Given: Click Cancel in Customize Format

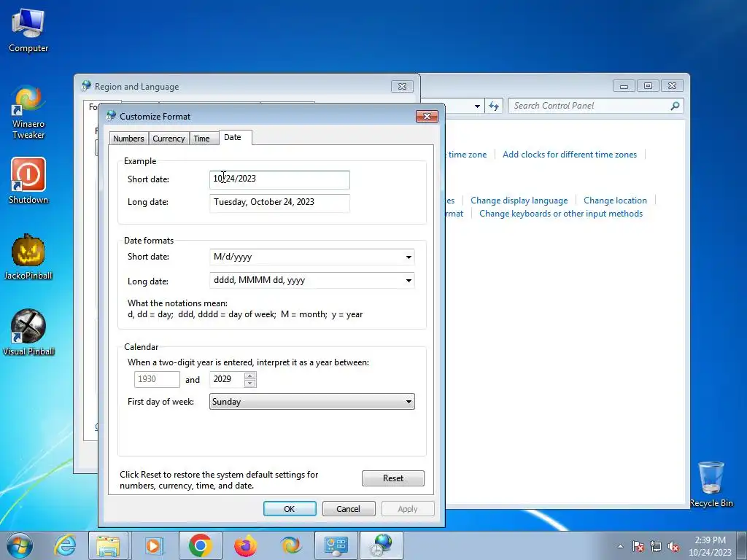Looking at the screenshot, I should click(x=349, y=508).
